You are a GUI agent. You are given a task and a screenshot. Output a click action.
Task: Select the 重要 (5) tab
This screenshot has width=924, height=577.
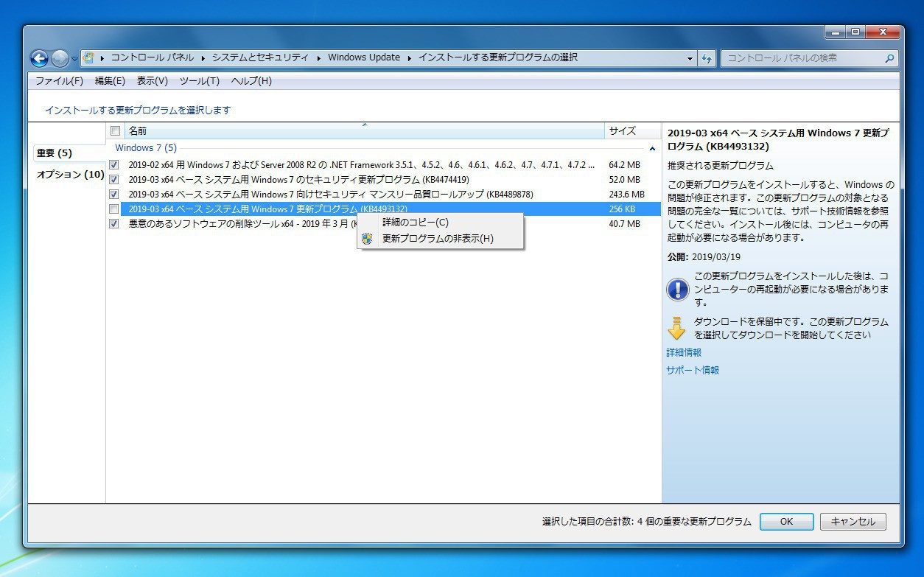[x=69, y=153]
